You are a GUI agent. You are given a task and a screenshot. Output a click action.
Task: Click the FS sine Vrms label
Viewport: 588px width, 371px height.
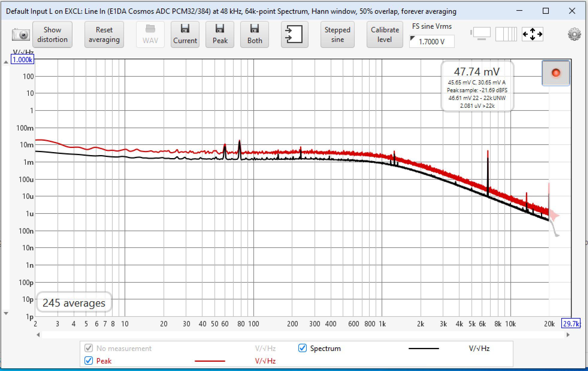(x=432, y=26)
